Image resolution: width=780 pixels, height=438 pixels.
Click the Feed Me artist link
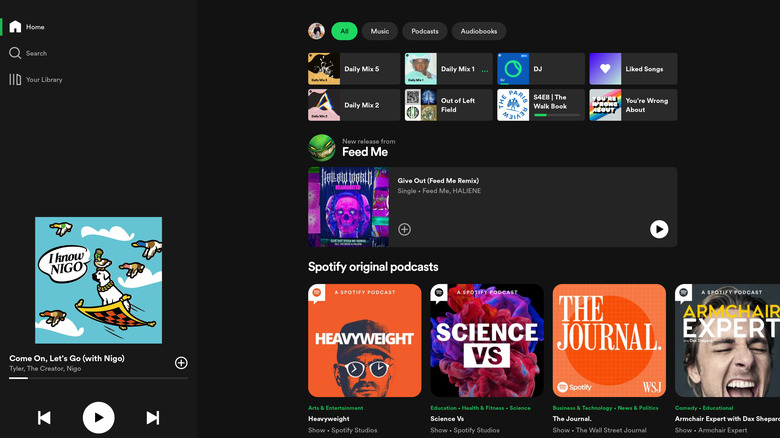click(x=365, y=152)
